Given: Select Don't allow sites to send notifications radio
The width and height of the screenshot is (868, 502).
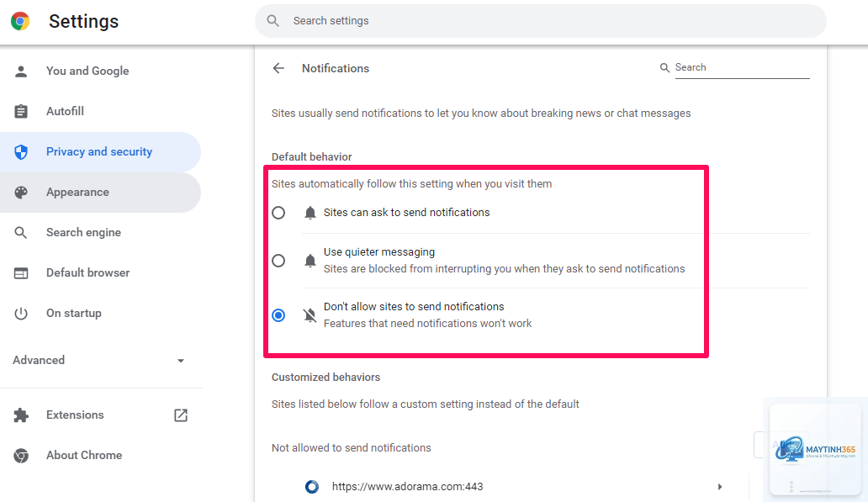Looking at the screenshot, I should [x=278, y=315].
